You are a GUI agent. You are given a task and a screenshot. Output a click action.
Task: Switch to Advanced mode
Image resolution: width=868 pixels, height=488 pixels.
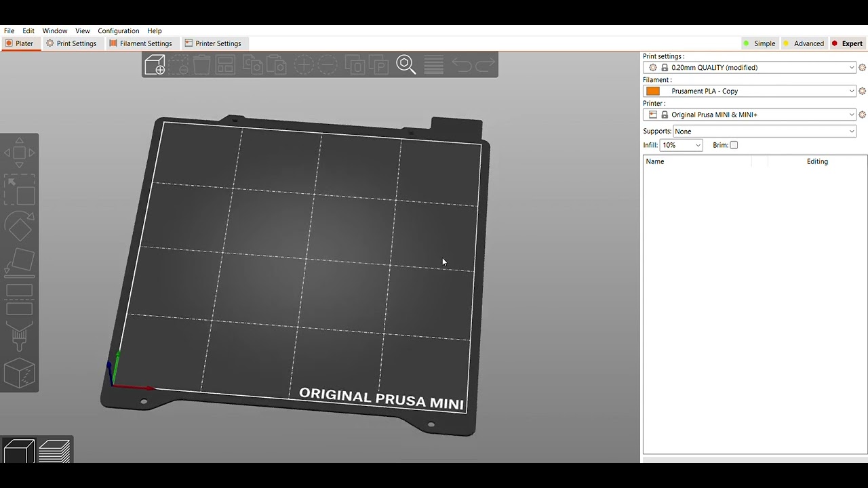click(803, 43)
